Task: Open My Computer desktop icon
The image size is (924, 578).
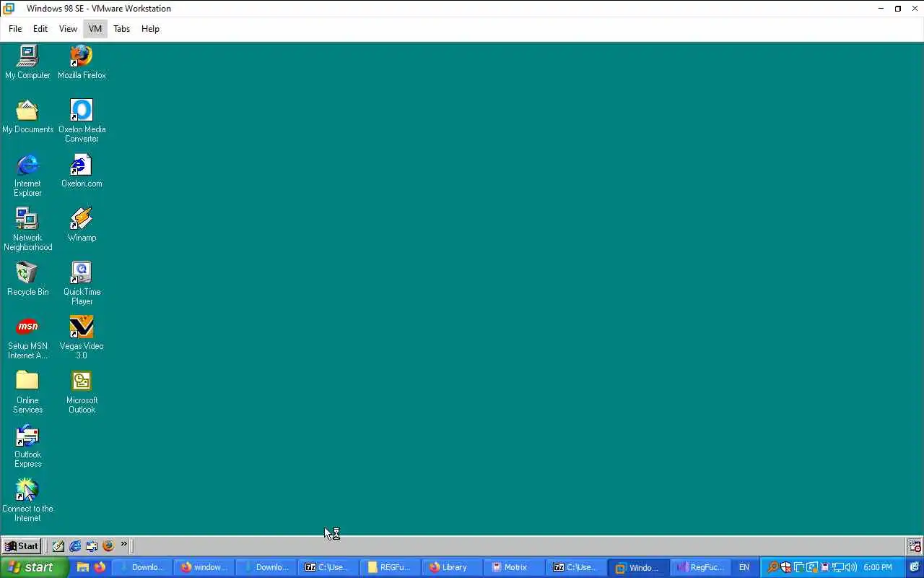Action: tap(27, 61)
